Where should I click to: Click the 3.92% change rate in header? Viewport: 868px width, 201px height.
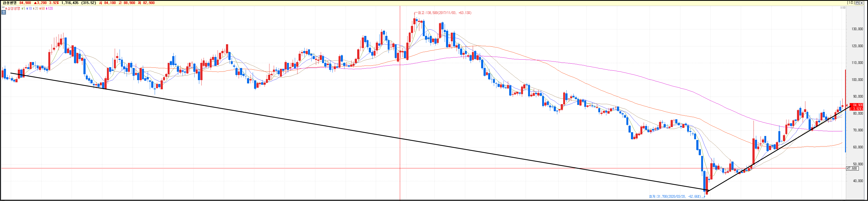click(54, 3)
